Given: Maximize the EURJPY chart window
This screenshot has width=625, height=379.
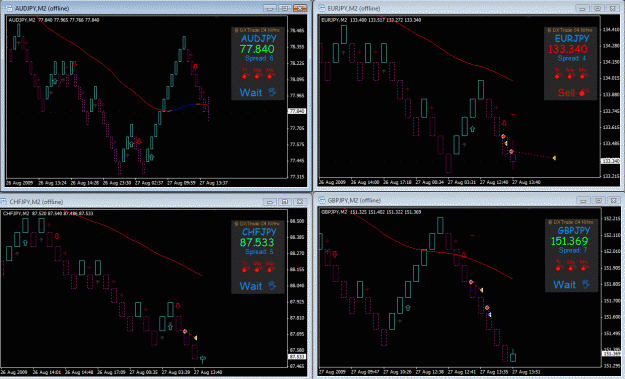Looking at the screenshot, I should click(x=597, y=8).
